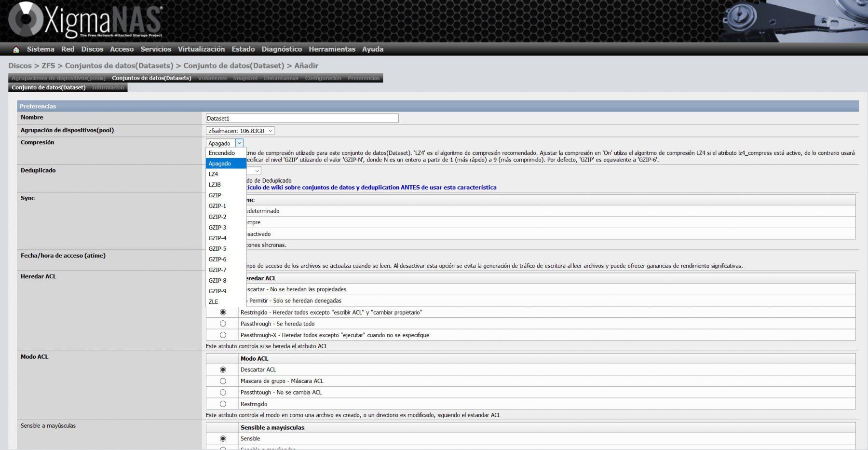This screenshot has height=450, width=868.
Task: Open the Deduplicado dropdown arrow
Action: 257,171
